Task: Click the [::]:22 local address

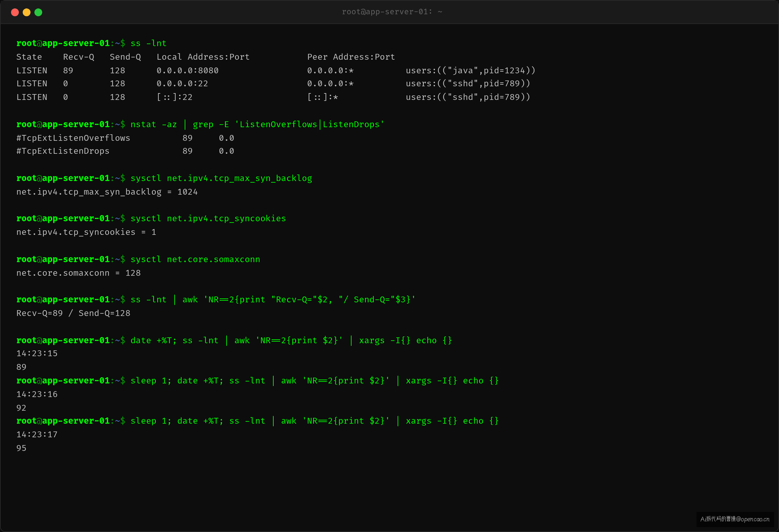Action: (x=175, y=97)
